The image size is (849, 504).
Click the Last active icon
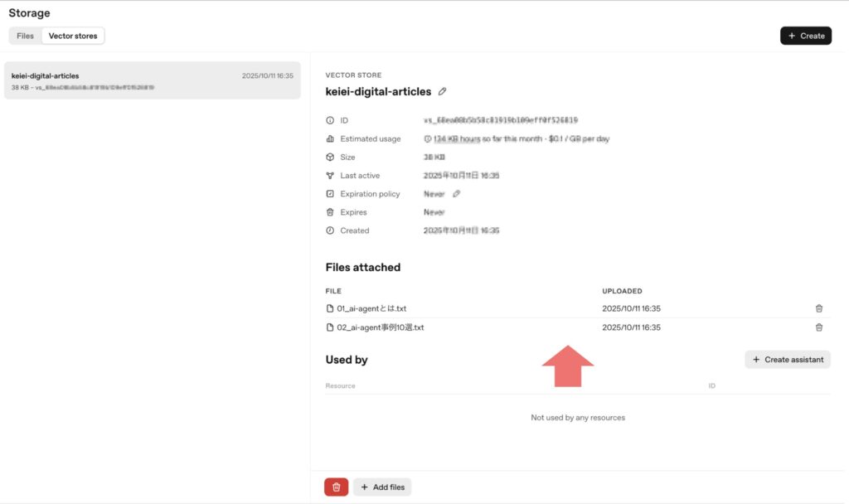point(330,176)
